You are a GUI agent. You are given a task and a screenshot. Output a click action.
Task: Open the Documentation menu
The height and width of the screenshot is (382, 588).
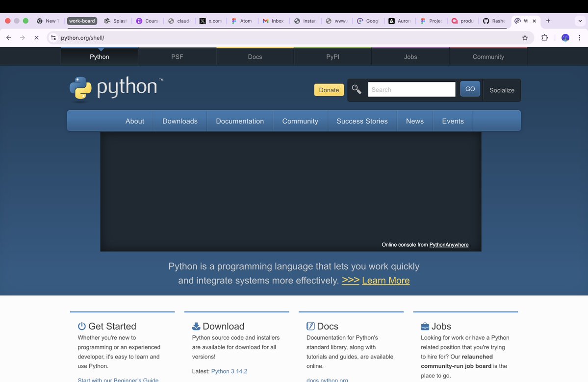[240, 121]
